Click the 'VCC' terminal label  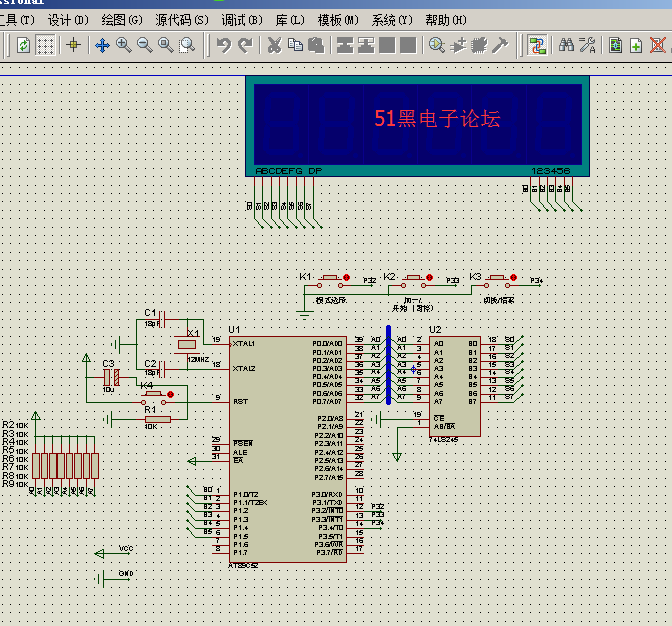126,548
